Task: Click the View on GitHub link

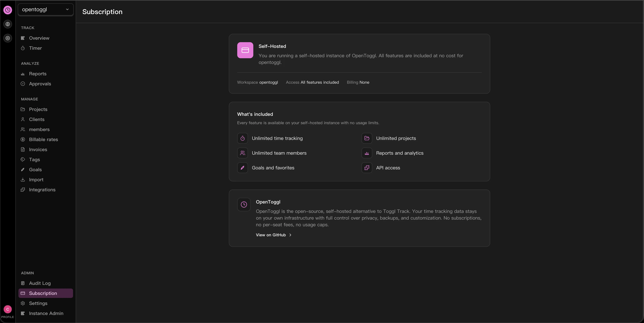Action: [271, 235]
